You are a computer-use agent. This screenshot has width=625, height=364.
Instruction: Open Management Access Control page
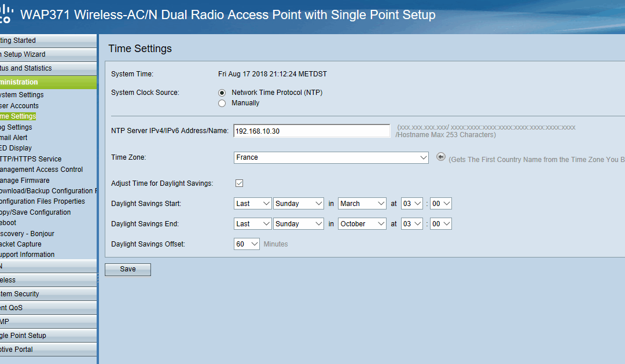point(42,170)
